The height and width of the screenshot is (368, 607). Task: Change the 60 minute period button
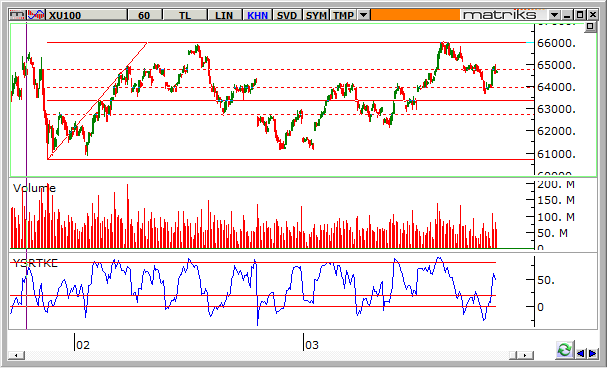[144, 15]
